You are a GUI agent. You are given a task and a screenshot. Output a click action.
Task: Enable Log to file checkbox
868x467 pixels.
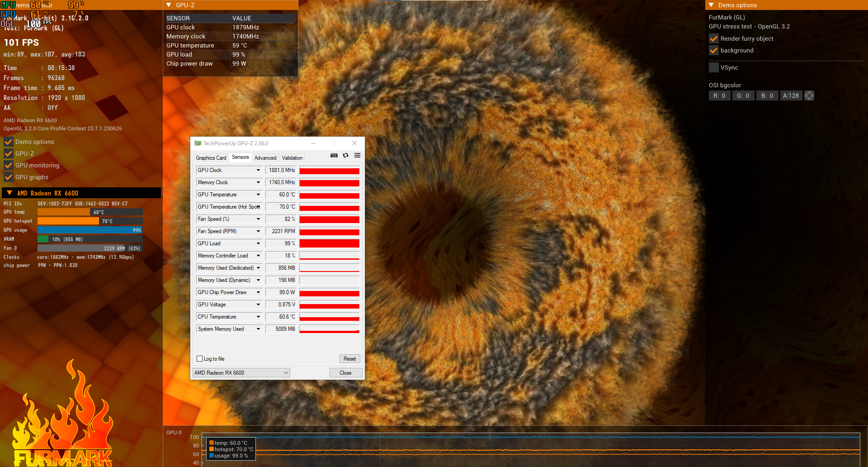pyautogui.click(x=199, y=359)
